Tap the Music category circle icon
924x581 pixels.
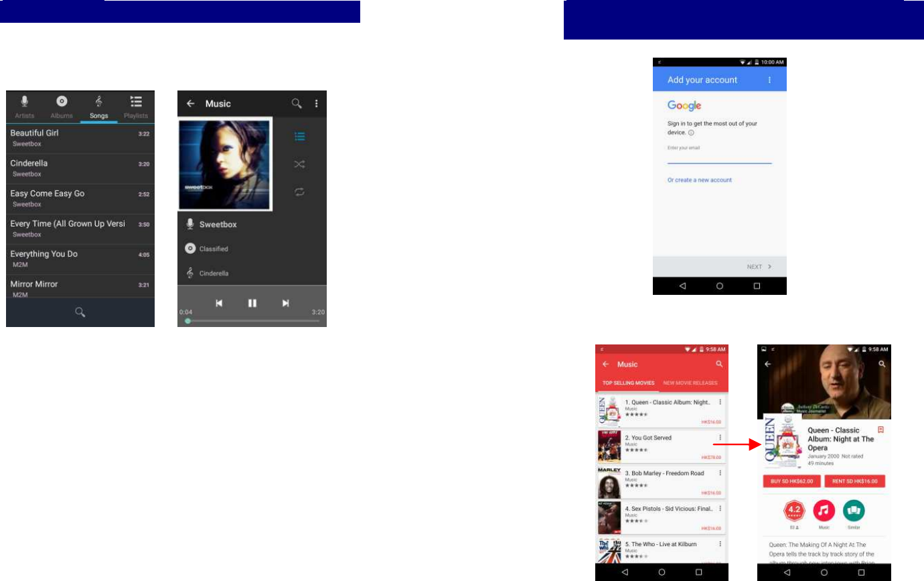pyautogui.click(x=824, y=511)
